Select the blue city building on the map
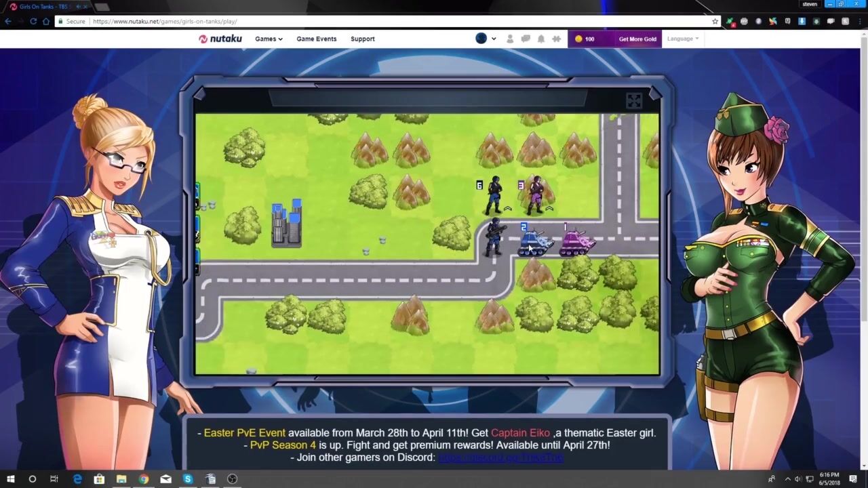The image size is (868, 488). [x=286, y=223]
